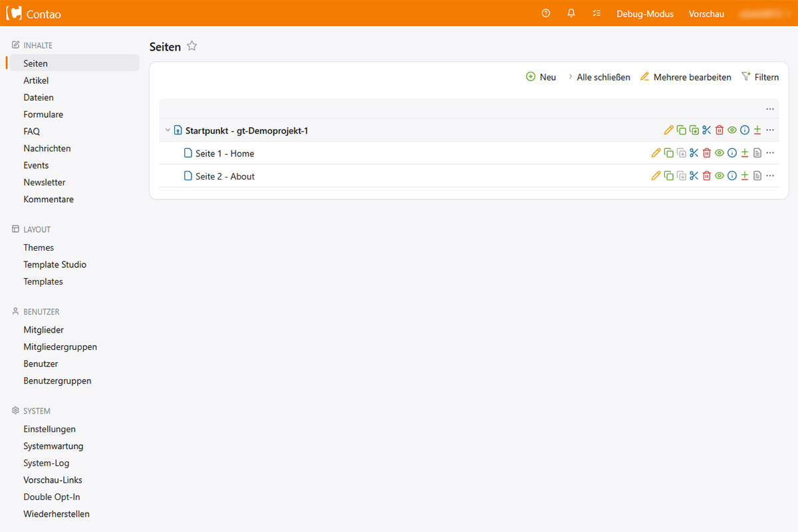Duplicate the Seite 2 - About page
This screenshot has height=532, width=798.
click(669, 176)
